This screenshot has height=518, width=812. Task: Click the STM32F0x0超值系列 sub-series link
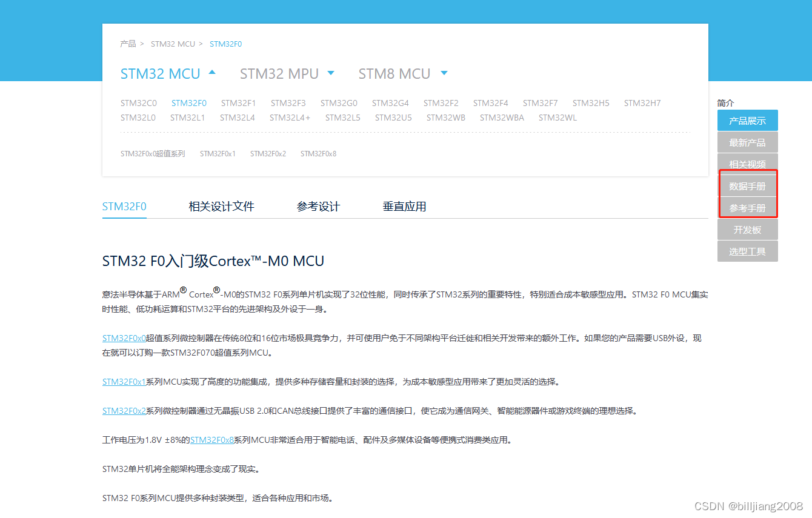tap(153, 153)
